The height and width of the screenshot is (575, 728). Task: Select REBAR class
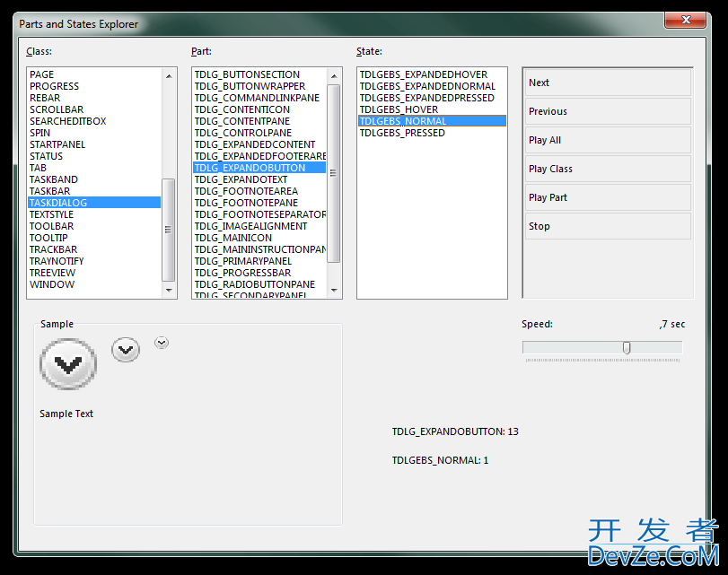click(x=95, y=98)
